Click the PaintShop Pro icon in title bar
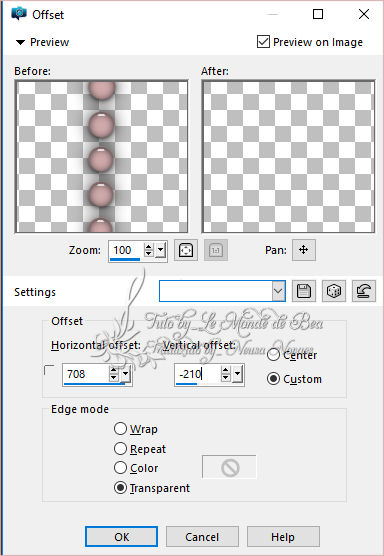The height and width of the screenshot is (556, 384). [x=19, y=14]
